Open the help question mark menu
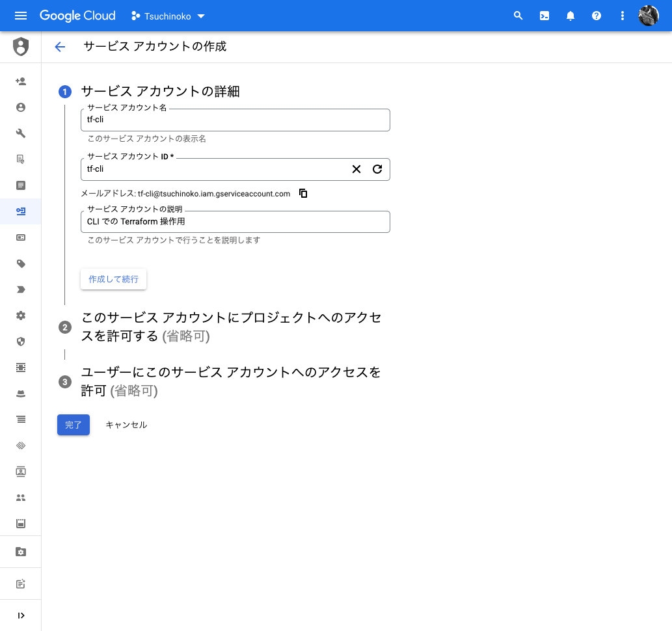 (x=597, y=16)
